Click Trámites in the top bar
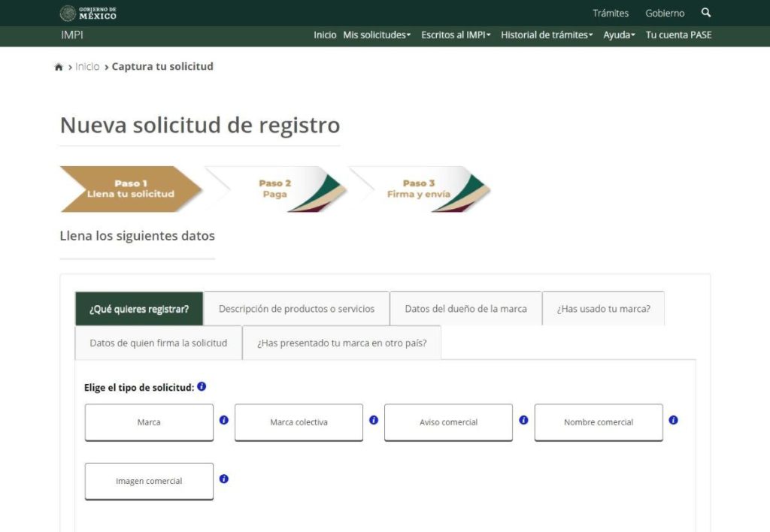 click(x=609, y=13)
